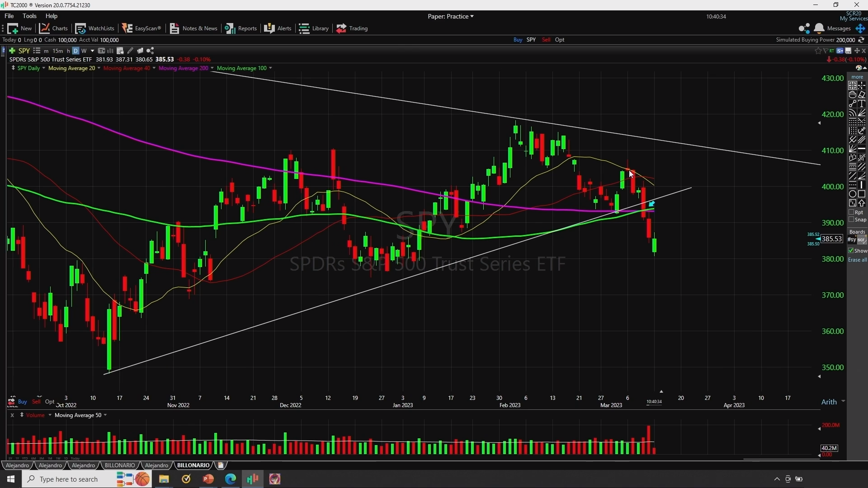The width and height of the screenshot is (868, 488).
Task: Select the Text drawing tool
Action: (x=862, y=103)
